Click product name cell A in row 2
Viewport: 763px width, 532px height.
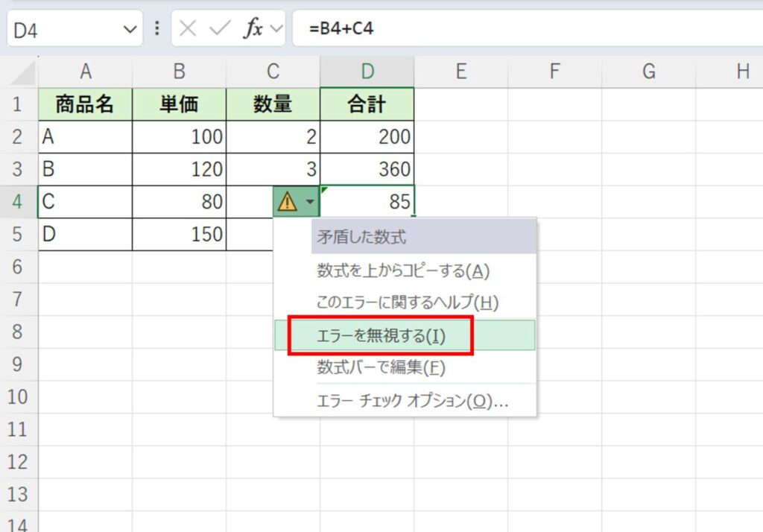pos(85,137)
